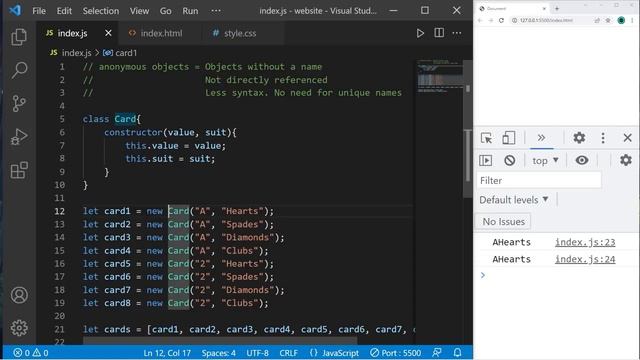Image resolution: width=640 pixels, height=360 pixels.
Task: Select the index.js editor tab
Action: coord(72,33)
